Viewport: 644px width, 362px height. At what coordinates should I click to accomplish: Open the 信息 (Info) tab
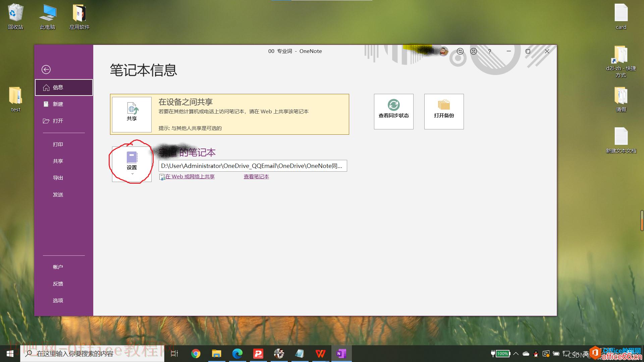click(64, 87)
